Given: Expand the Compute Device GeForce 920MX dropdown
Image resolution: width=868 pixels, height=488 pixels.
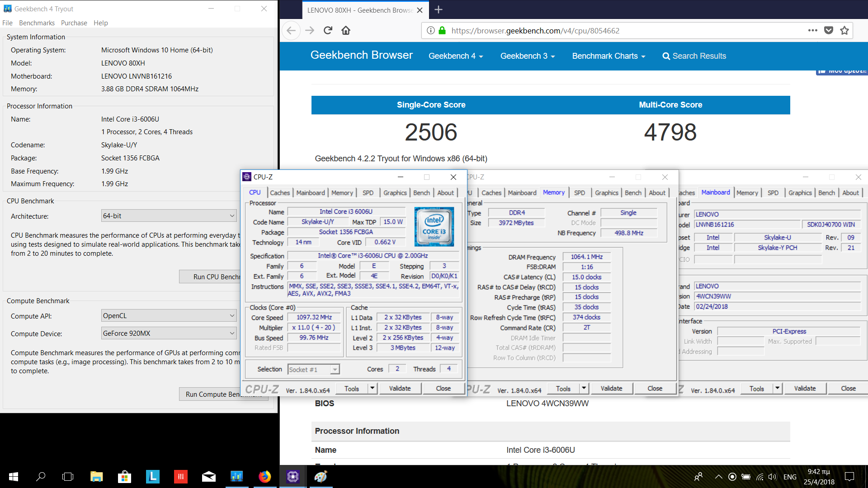Looking at the screenshot, I should [169, 333].
